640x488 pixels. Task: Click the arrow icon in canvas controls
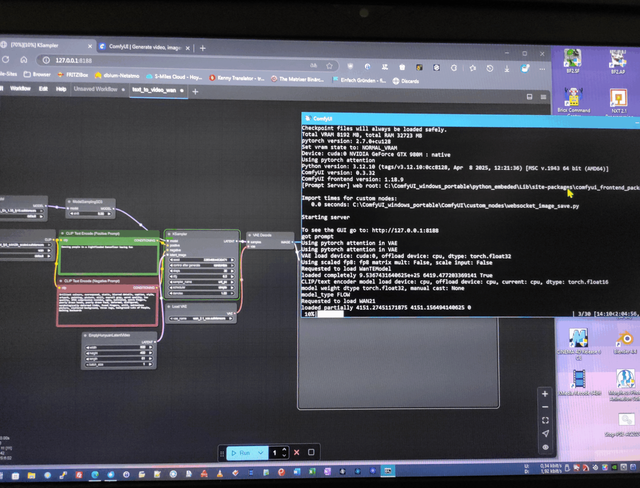(x=545, y=433)
